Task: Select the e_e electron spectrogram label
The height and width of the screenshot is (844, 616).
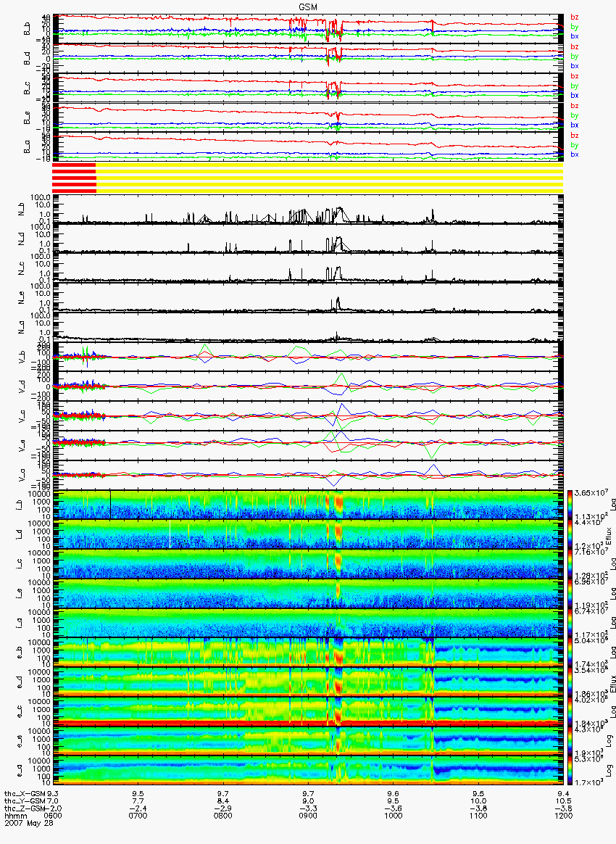Action: coord(20,740)
